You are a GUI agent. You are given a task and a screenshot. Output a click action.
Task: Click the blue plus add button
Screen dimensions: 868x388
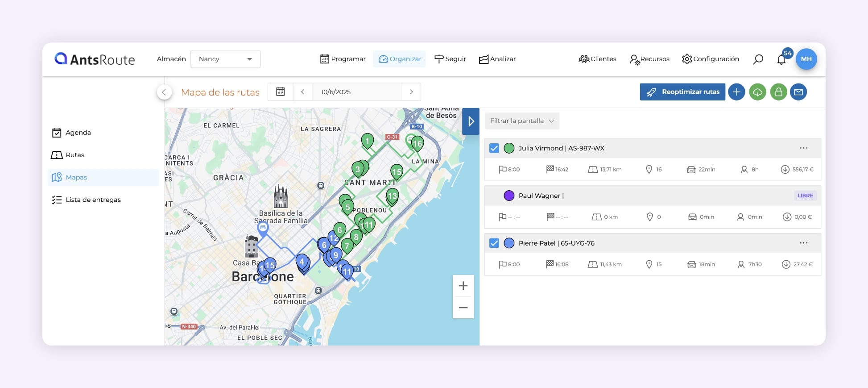click(x=736, y=92)
